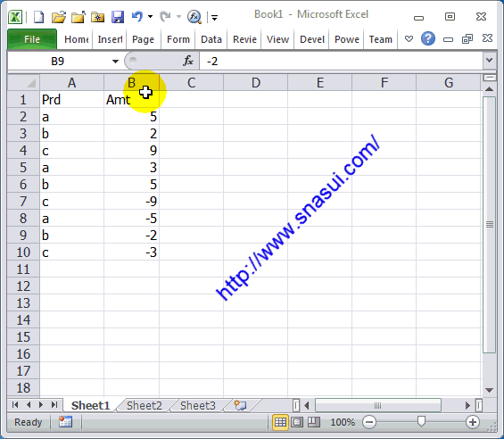Image resolution: width=504 pixels, height=439 pixels.
Task: Open the Redo history dropdown arrow
Action: (178, 16)
